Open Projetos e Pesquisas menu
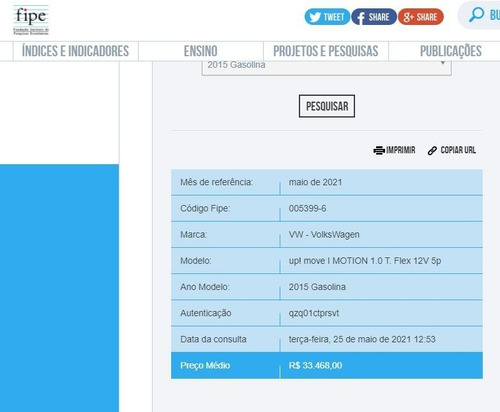500x412 pixels. tap(326, 51)
